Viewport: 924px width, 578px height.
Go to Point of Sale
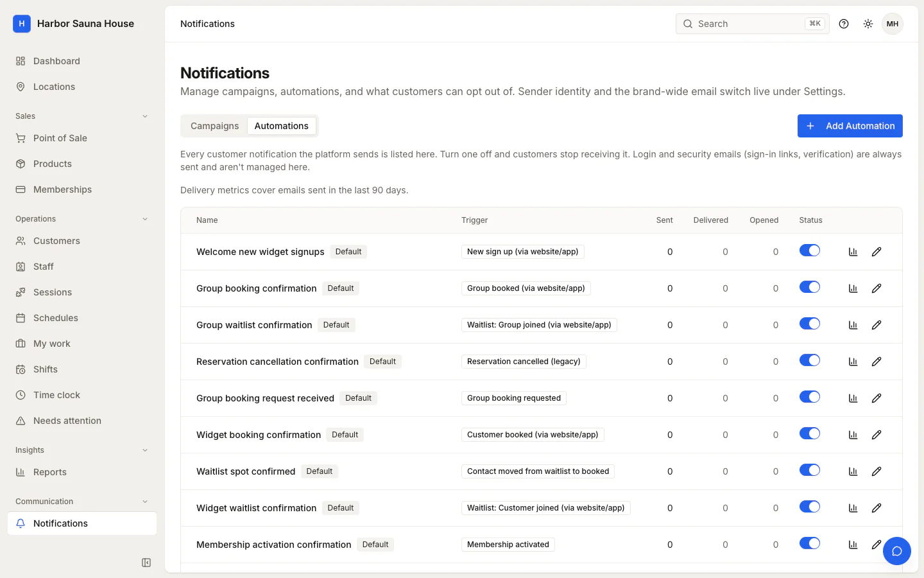point(82,138)
